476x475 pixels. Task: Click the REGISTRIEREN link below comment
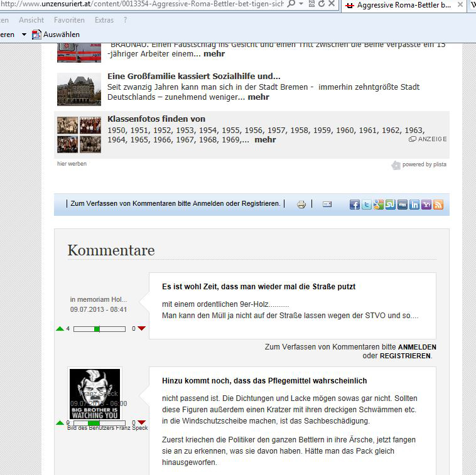[405, 356]
